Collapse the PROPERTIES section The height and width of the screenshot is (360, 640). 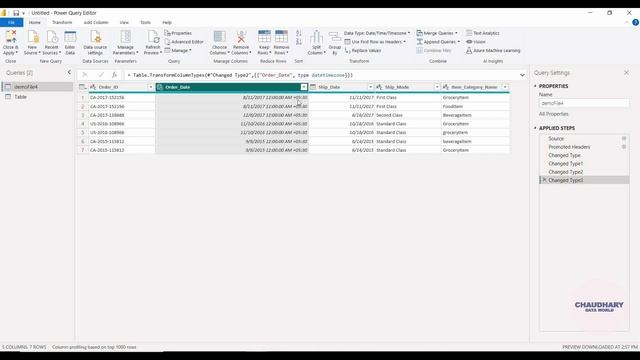pyautogui.click(x=535, y=86)
